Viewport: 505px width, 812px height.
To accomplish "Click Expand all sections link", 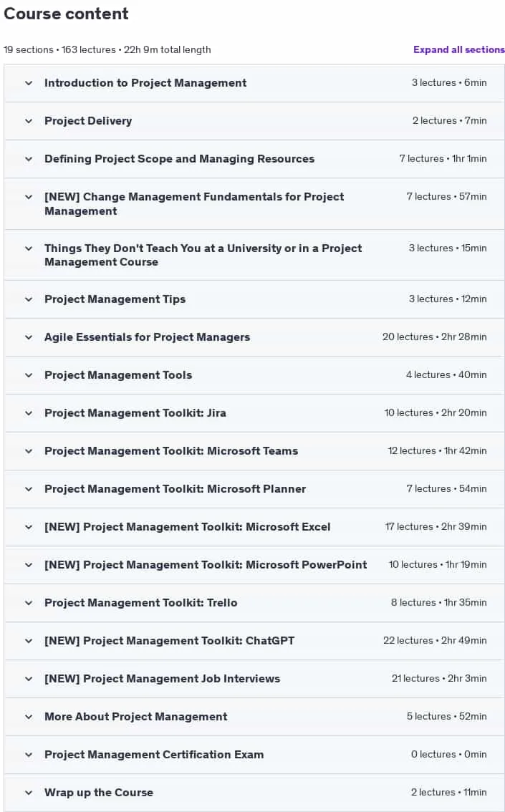I will [x=458, y=49].
